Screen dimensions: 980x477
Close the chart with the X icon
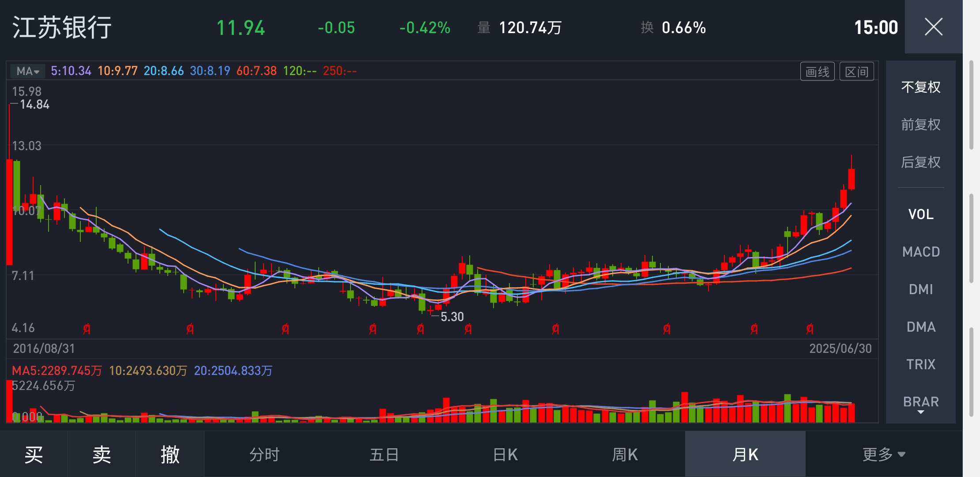pyautogui.click(x=934, y=27)
